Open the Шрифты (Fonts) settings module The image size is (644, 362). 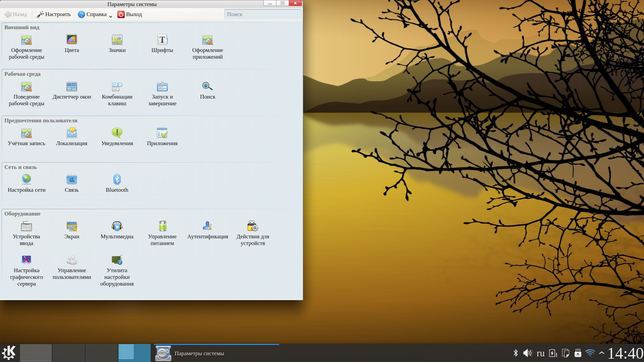162,40
